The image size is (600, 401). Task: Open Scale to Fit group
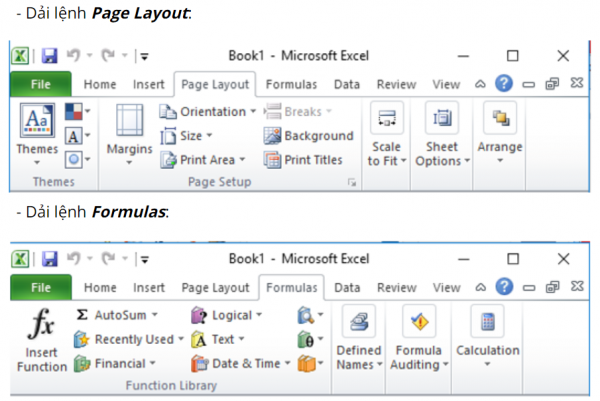click(x=386, y=135)
